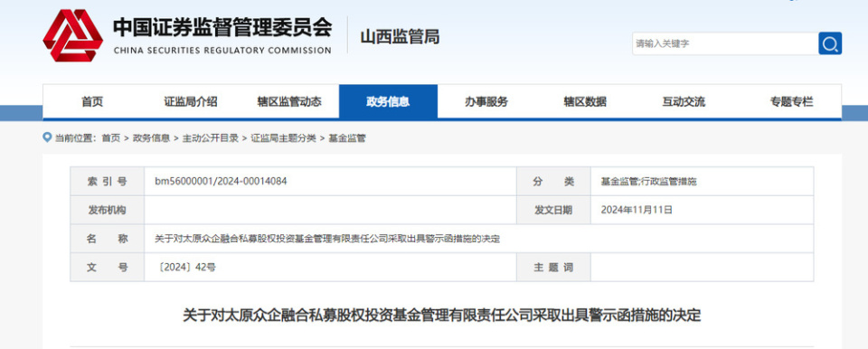The width and height of the screenshot is (868, 349).
Task: Select the 政务信息 navigation tab
Action: [x=388, y=102]
